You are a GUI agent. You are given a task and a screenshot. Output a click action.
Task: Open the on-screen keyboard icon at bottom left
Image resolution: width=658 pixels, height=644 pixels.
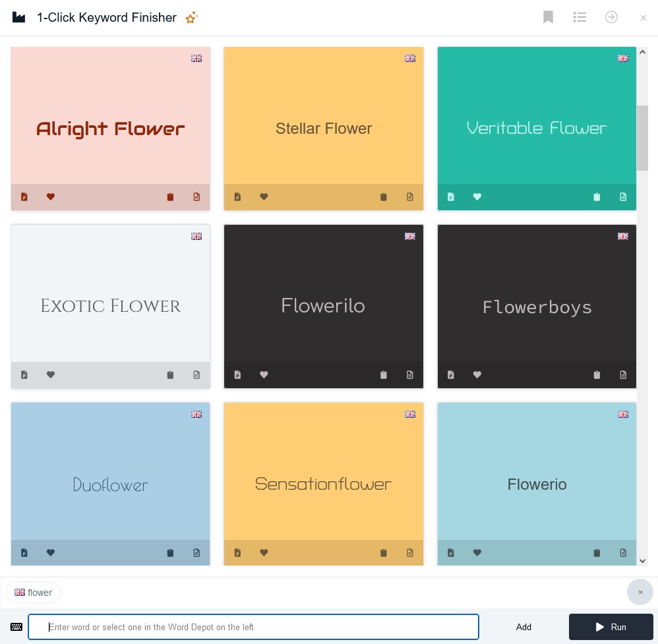[16, 627]
